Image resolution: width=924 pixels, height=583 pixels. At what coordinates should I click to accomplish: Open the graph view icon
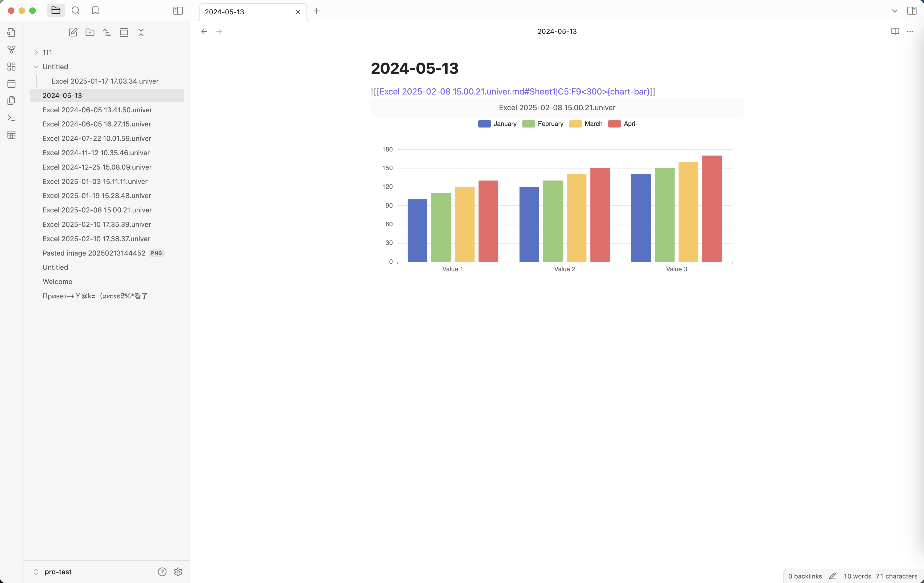11,49
